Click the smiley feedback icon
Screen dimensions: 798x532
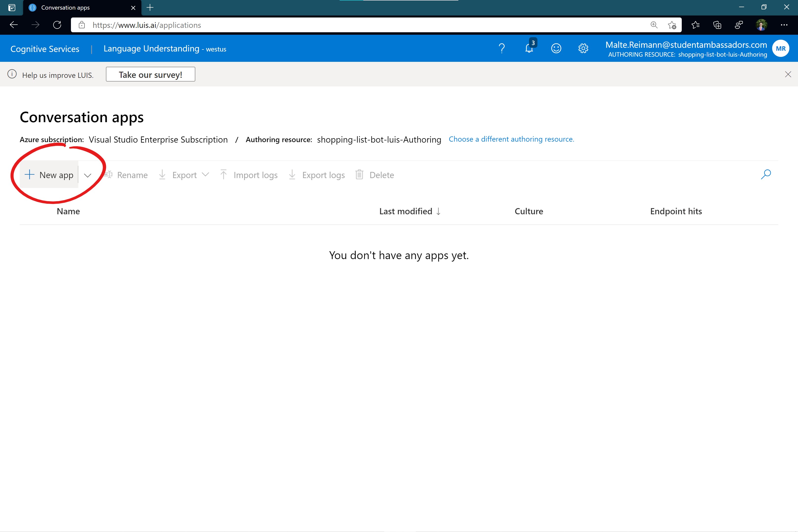click(556, 49)
